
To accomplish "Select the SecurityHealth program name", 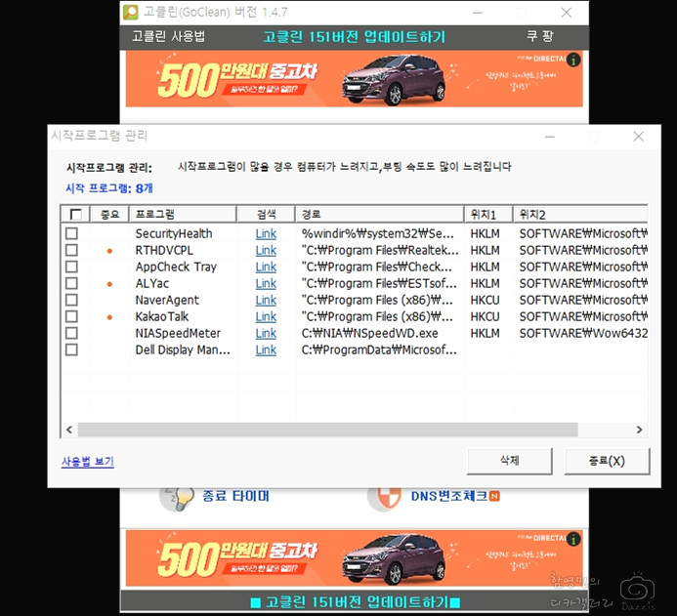I will [x=174, y=233].
